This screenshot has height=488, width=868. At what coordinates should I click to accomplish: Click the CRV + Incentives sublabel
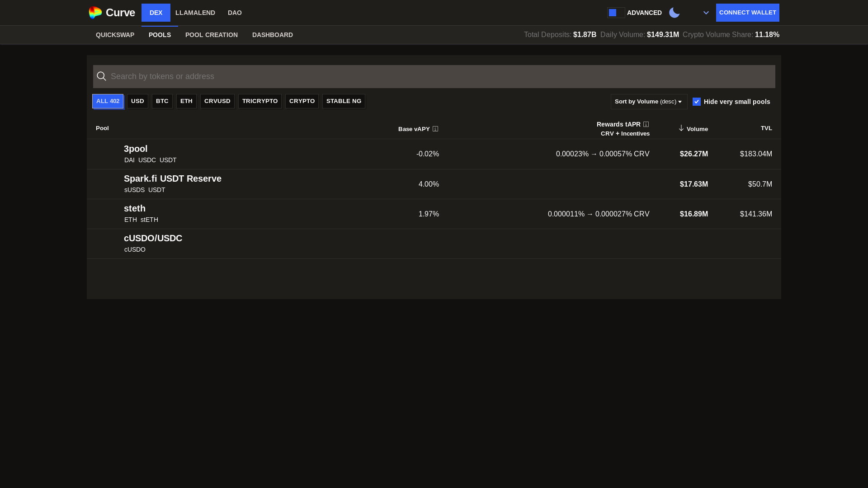(x=625, y=134)
